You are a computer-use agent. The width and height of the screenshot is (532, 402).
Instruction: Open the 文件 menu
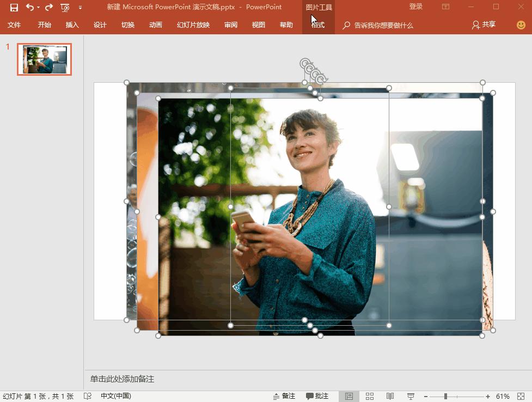click(14, 25)
